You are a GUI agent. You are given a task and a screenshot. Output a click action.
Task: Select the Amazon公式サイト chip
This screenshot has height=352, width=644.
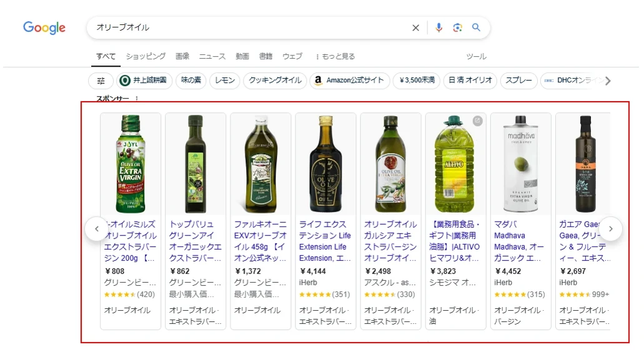(349, 81)
